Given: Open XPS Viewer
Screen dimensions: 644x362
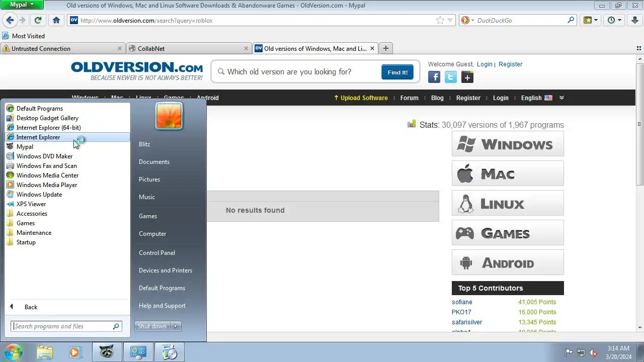Looking at the screenshot, I should [67, 204].
